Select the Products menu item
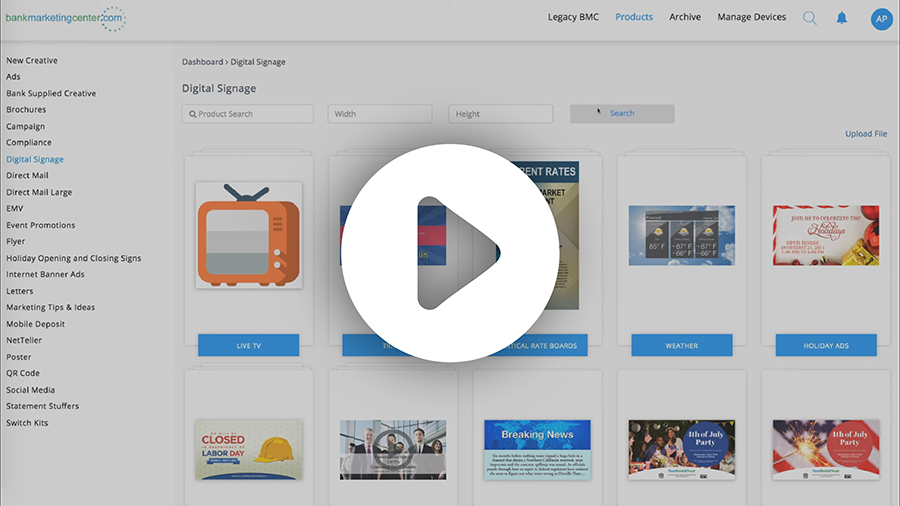 click(634, 17)
